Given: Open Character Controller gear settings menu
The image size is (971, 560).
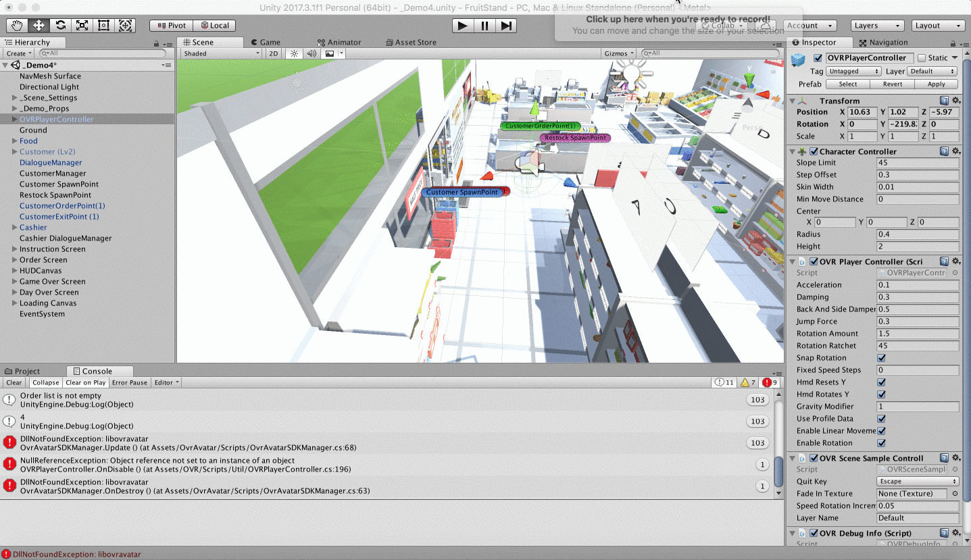Looking at the screenshot, I should (955, 151).
